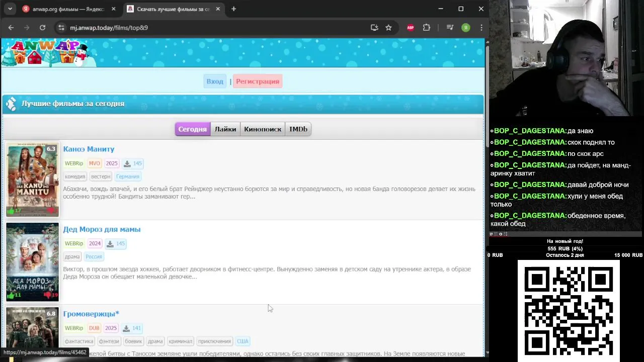Minimize the browser window
Viewport: 644px width, 362px height.
[x=441, y=9]
